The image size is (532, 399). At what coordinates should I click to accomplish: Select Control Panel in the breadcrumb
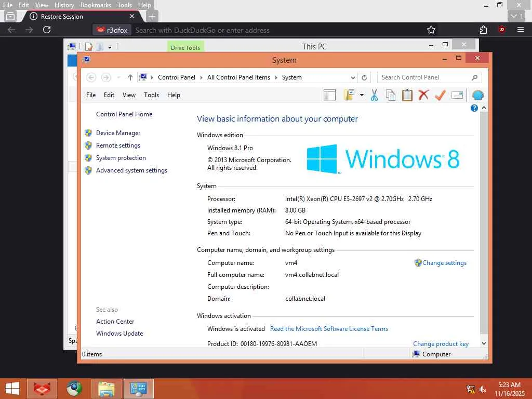tap(177, 77)
